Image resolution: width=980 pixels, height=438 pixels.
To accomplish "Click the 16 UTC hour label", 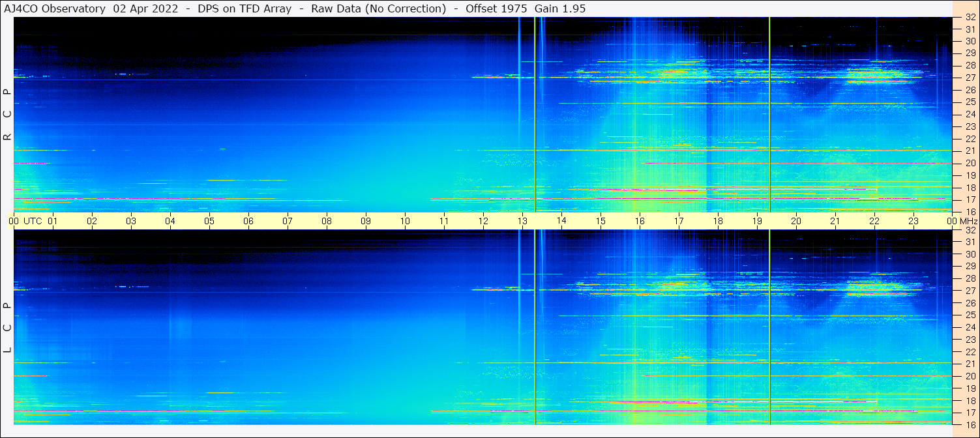I will [640, 221].
